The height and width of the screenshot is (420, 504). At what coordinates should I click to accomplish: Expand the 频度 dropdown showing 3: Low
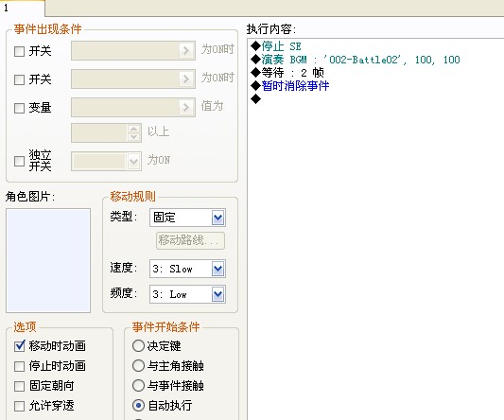[x=187, y=294]
